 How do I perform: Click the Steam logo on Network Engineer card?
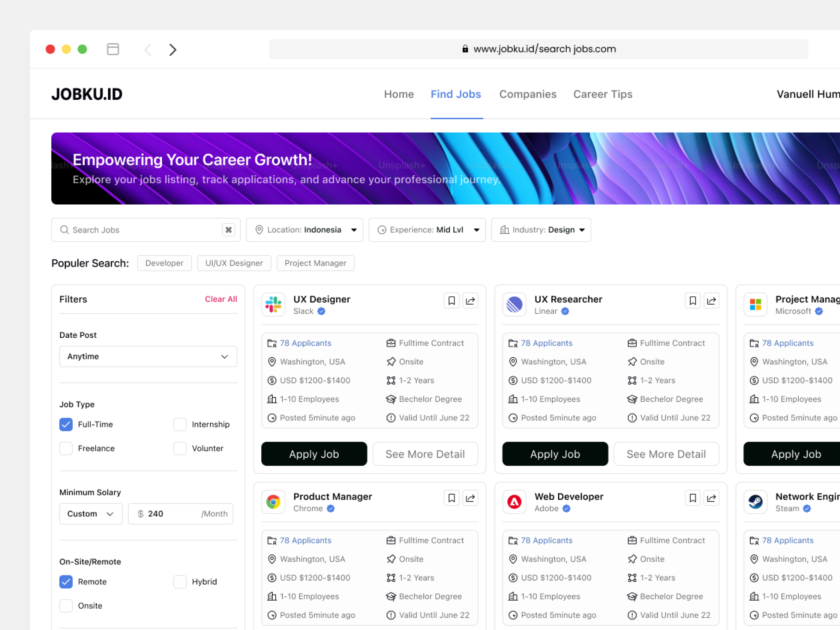pos(755,502)
